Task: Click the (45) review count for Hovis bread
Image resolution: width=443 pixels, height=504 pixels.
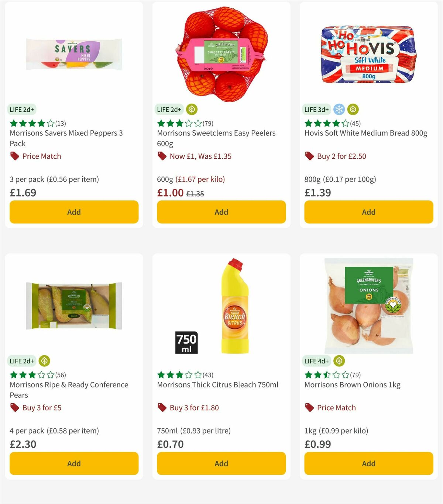Action: coord(355,124)
